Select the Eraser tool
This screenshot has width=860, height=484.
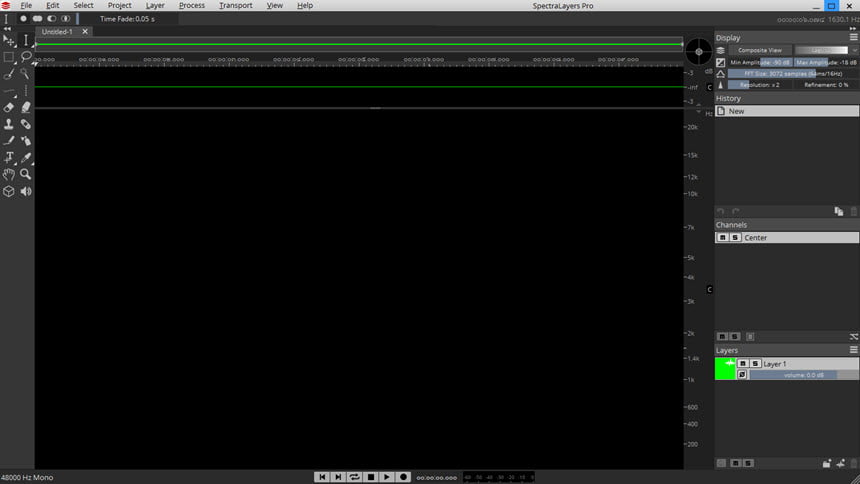point(9,108)
